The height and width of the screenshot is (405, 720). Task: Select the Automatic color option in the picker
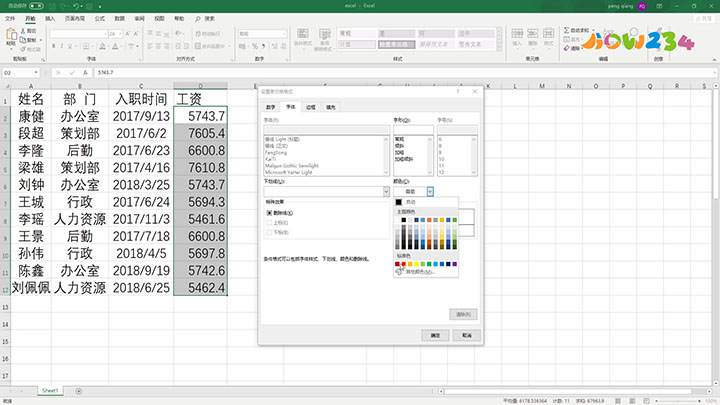point(426,202)
